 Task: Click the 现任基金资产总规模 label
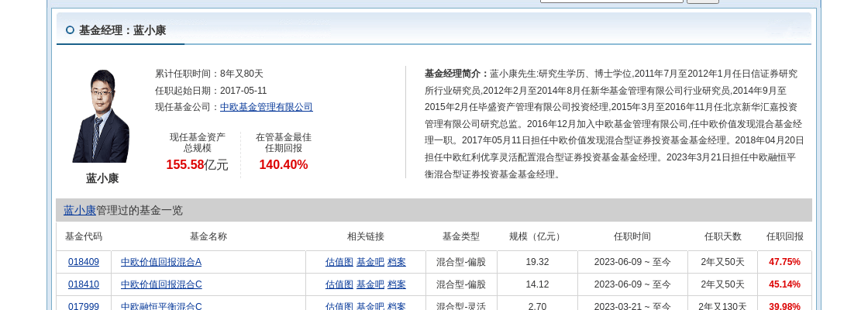(198, 143)
